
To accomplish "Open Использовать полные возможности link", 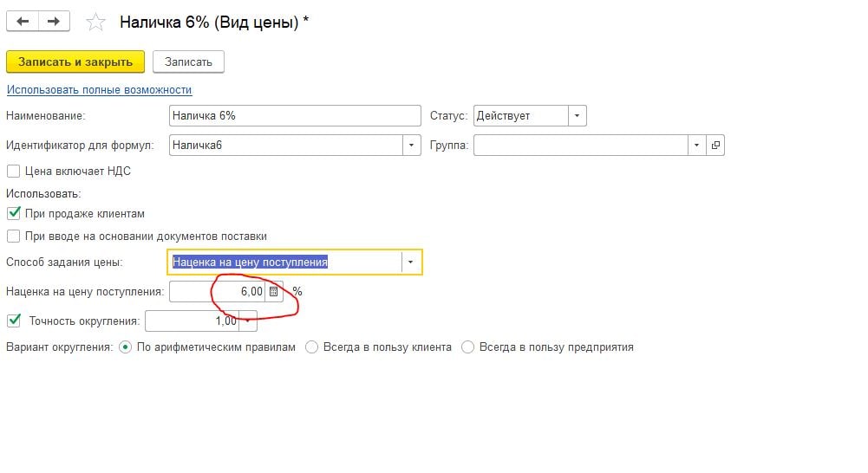I will (99, 90).
